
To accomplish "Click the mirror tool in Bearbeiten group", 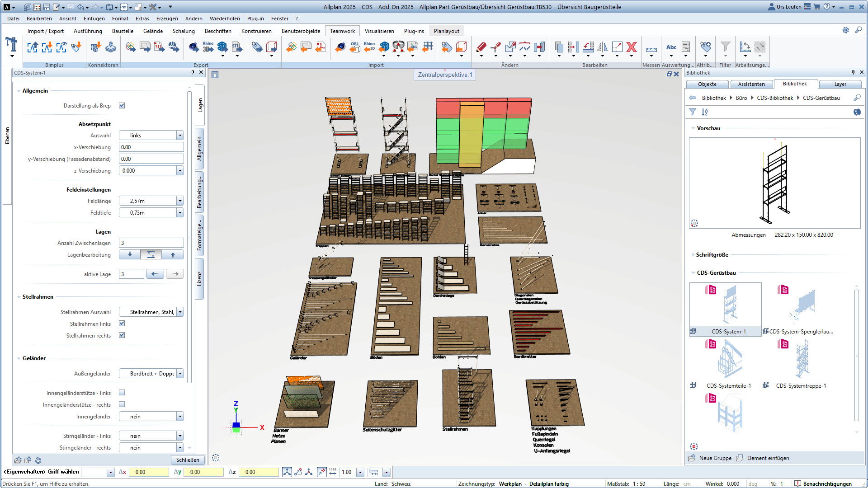I will coord(603,47).
